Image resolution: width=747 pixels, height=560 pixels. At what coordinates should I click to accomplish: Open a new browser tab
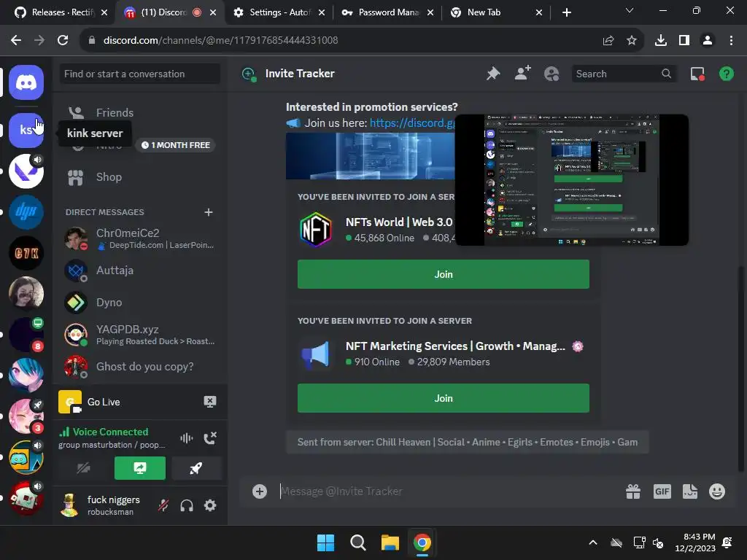click(x=566, y=12)
